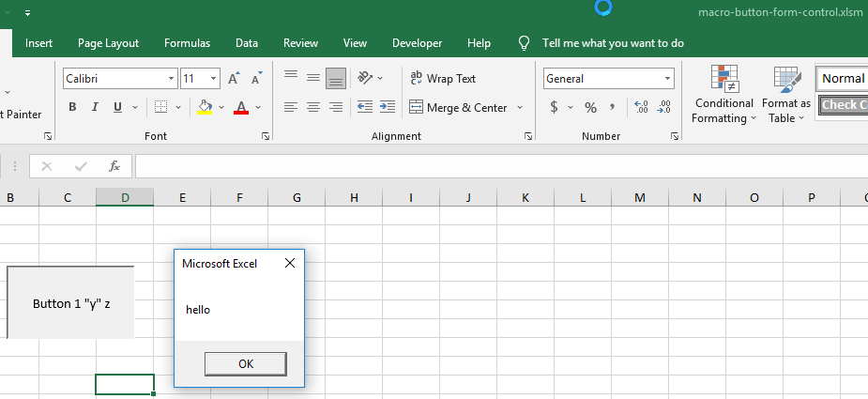Toggle Italic formatting
Viewport: 868px width, 399px height.
(x=95, y=107)
